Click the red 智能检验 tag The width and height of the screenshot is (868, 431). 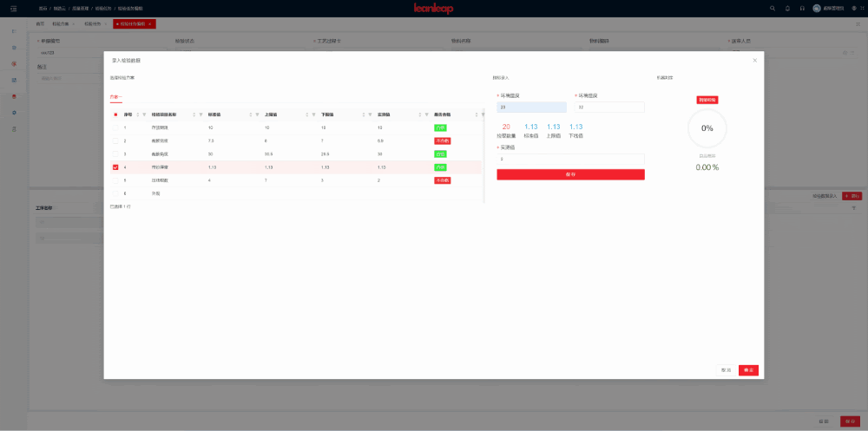pos(707,100)
